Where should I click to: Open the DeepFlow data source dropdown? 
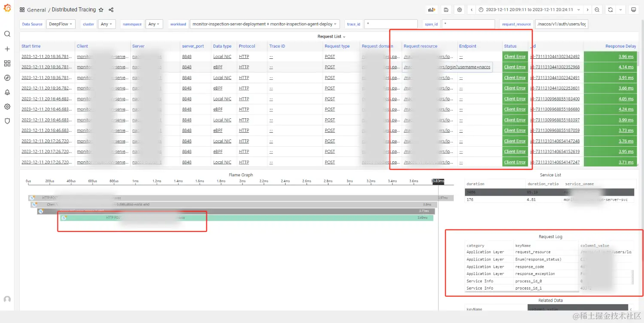(x=61, y=24)
